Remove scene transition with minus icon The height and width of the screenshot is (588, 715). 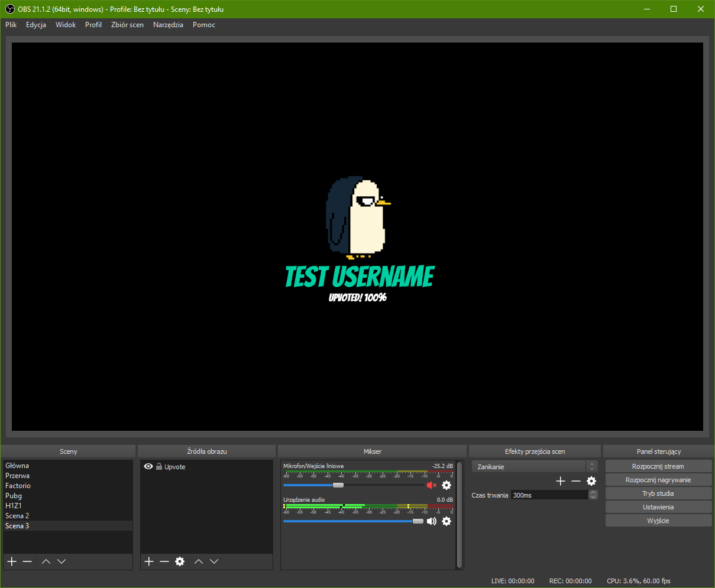click(576, 481)
